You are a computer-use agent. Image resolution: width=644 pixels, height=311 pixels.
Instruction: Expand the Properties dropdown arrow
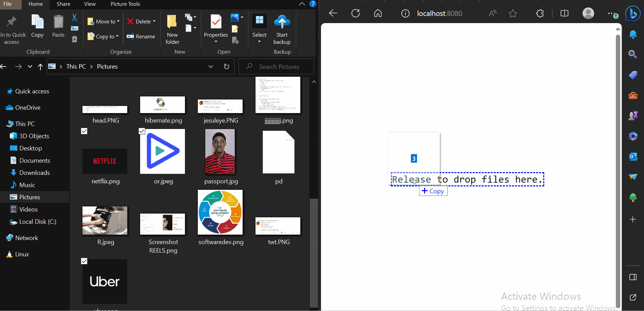pyautogui.click(x=216, y=41)
